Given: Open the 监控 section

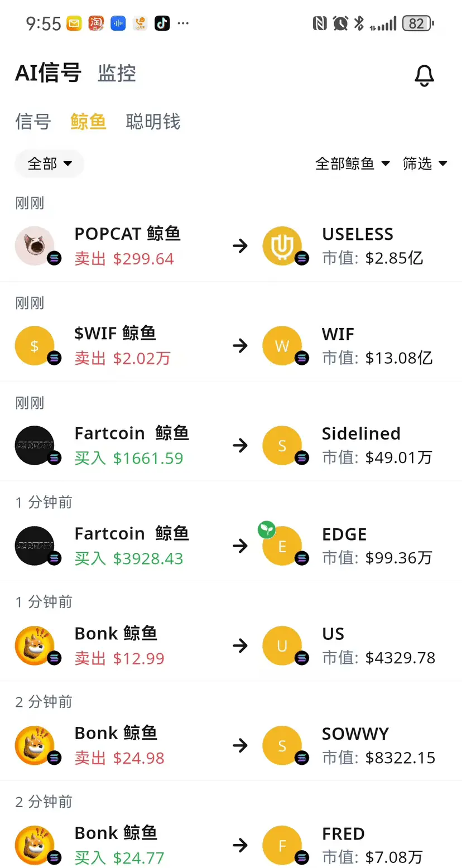Looking at the screenshot, I should tap(117, 74).
